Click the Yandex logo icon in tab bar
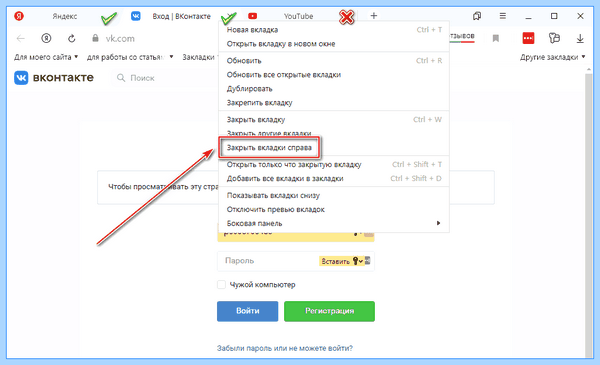Screen dimensions: 600x365 (x=19, y=16)
